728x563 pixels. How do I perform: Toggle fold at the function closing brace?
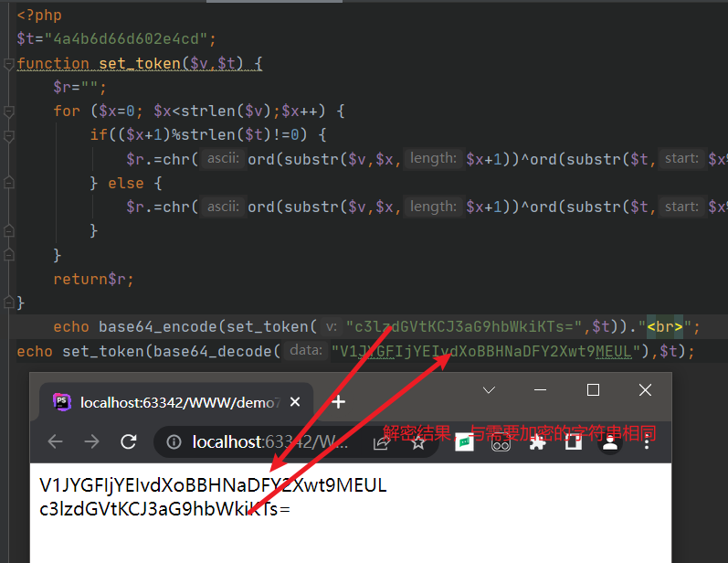click(8, 303)
